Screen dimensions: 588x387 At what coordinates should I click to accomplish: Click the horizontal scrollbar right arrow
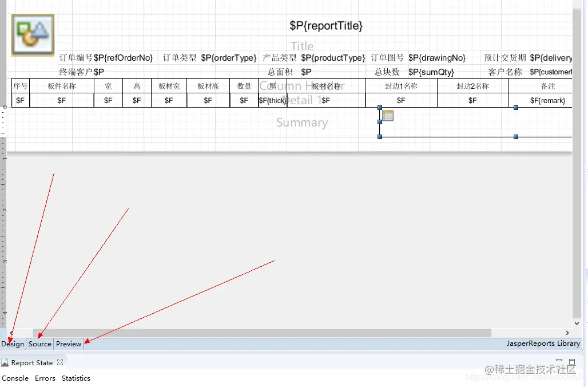click(x=567, y=333)
